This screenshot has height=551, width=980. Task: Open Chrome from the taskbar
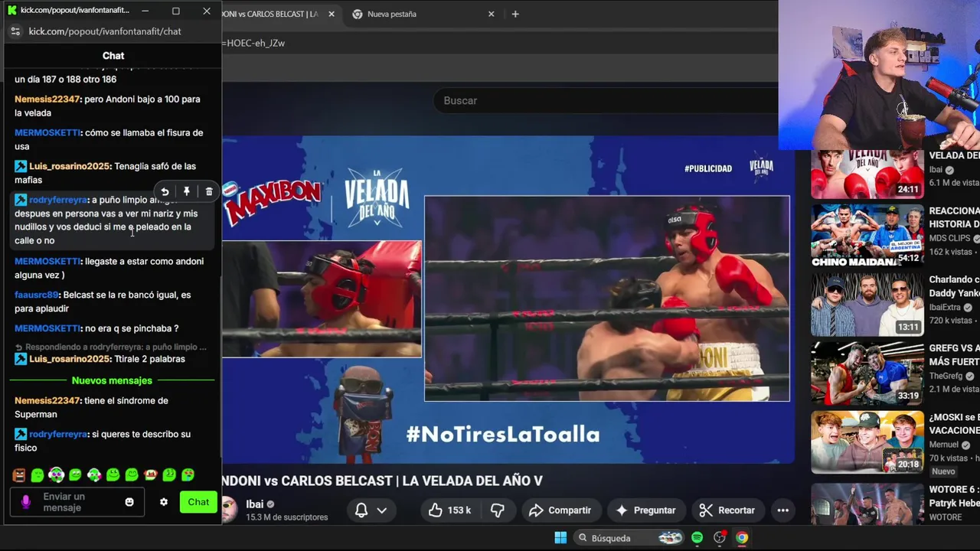click(x=742, y=538)
